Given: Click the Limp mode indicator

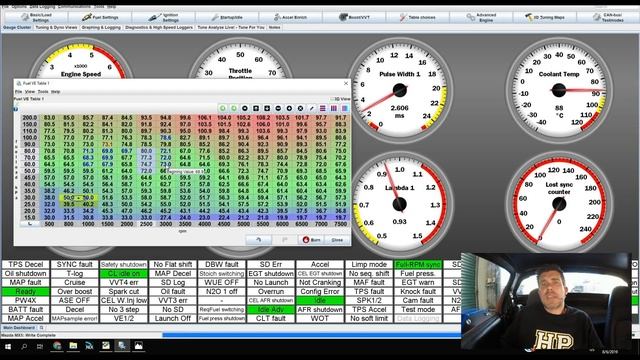Looking at the screenshot, I should pyautogui.click(x=369, y=264).
